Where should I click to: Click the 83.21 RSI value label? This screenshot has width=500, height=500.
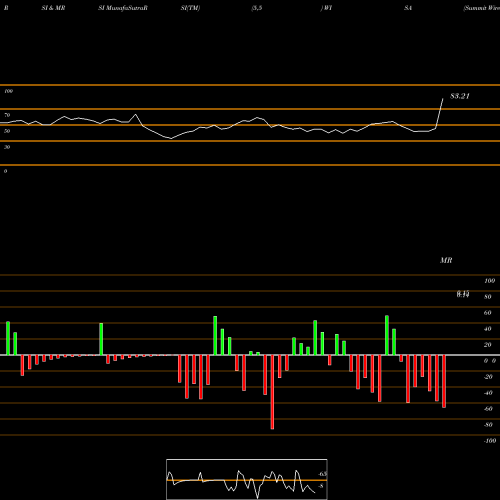pos(460,96)
